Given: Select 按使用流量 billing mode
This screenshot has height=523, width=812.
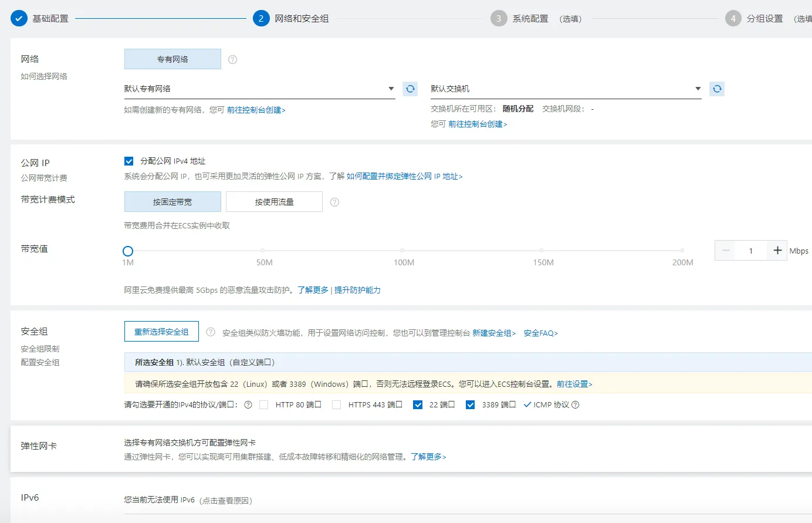Looking at the screenshot, I should click(274, 201).
